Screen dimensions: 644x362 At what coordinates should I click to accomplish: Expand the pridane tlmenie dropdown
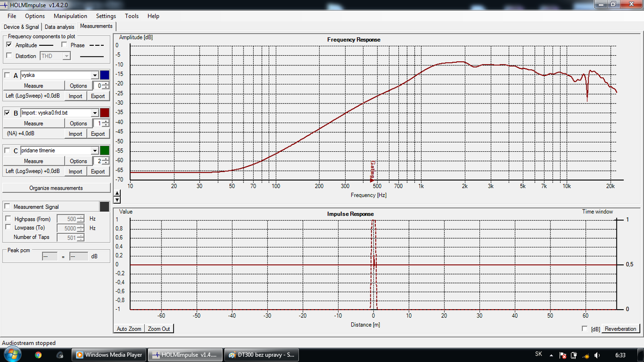click(x=95, y=151)
